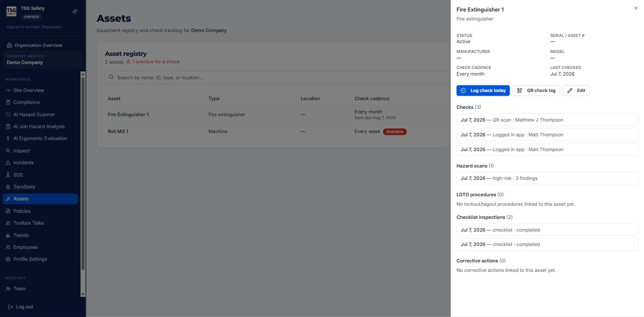Click the QR code icon on QR check tag
Image resolution: width=644 pixels, height=317 pixels.
click(520, 90)
